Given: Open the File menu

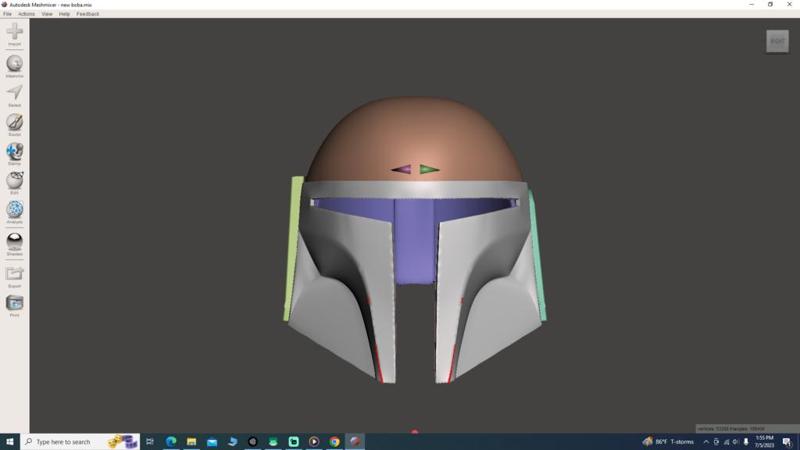Looking at the screenshot, I should point(7,14).
